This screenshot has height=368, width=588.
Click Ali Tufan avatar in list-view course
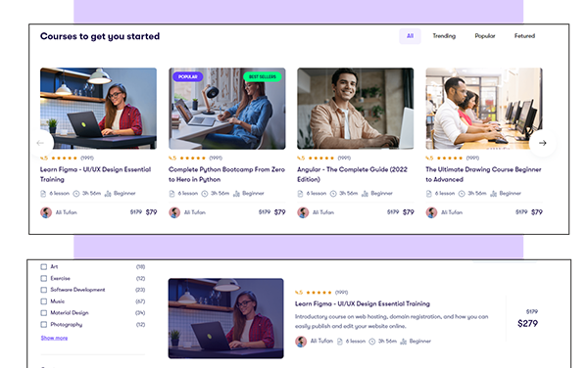301,342
